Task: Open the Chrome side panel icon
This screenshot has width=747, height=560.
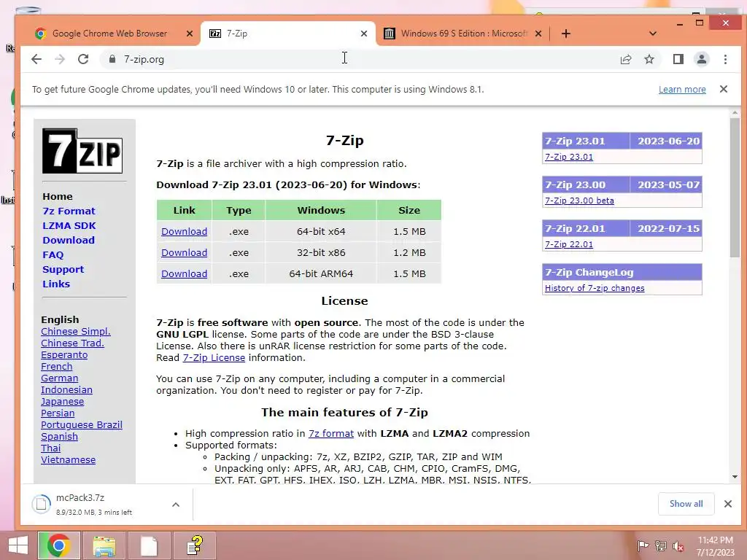Action: [678, 59]
